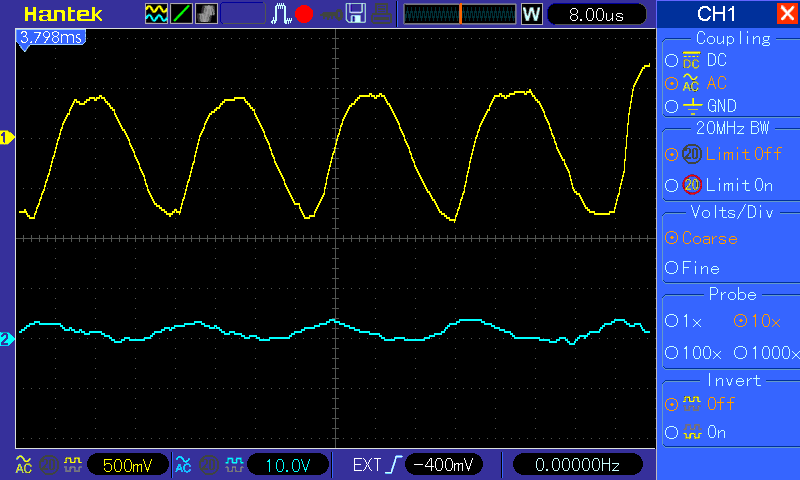Close the CH1 menu panel
800x480 pixels.
pyautogui.click(x=787, y=13)
